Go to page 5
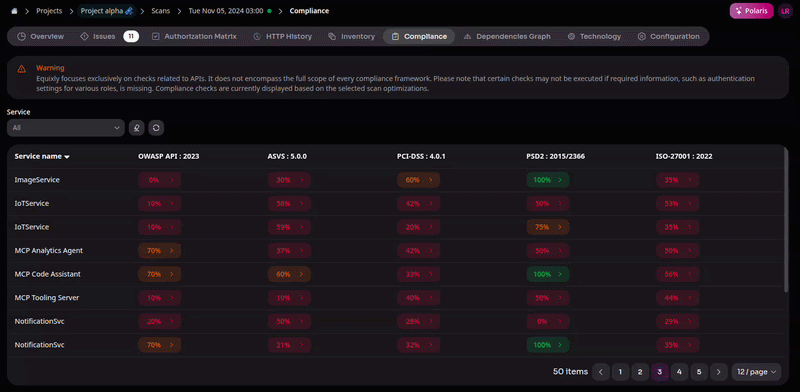This screenshot has height=392, width=800. (x=699, y=372)
